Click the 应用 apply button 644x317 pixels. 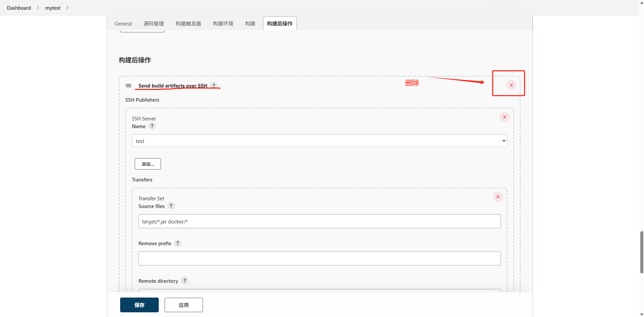(183, 305)
